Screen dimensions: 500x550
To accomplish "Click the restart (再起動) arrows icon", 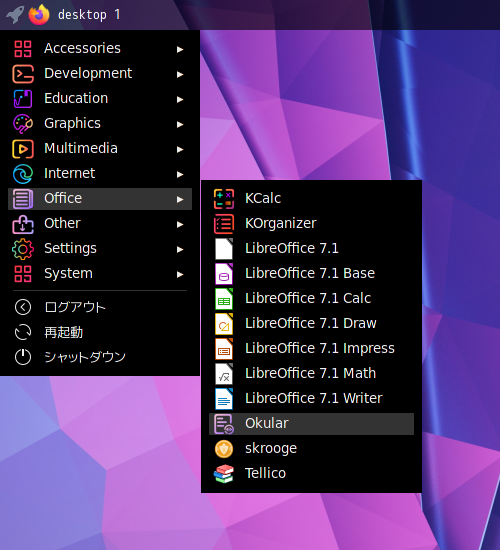I will click(x=23, y=332).
